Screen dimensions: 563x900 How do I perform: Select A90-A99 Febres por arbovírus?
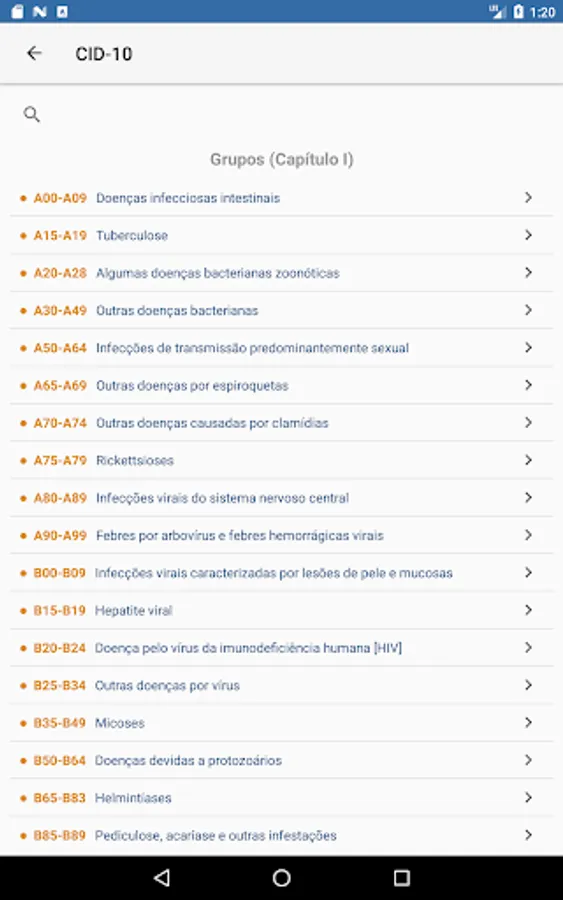[x=281, y=535]
